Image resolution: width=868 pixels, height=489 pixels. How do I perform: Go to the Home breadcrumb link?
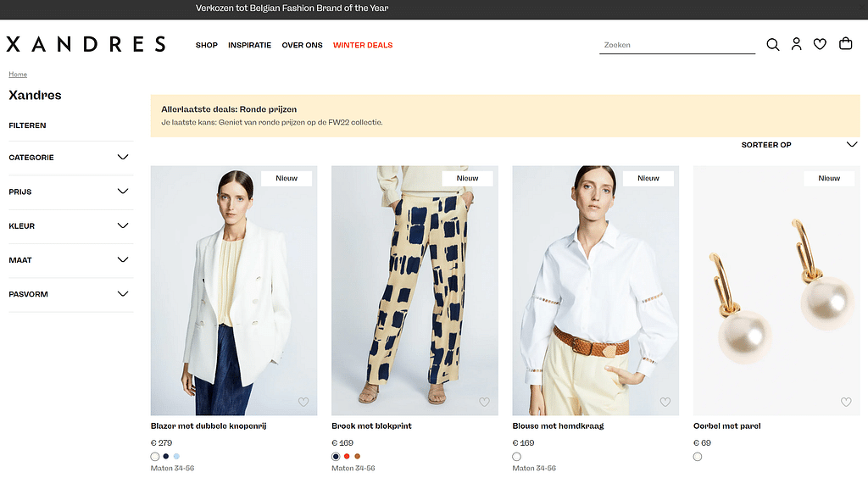pos(18,75)
